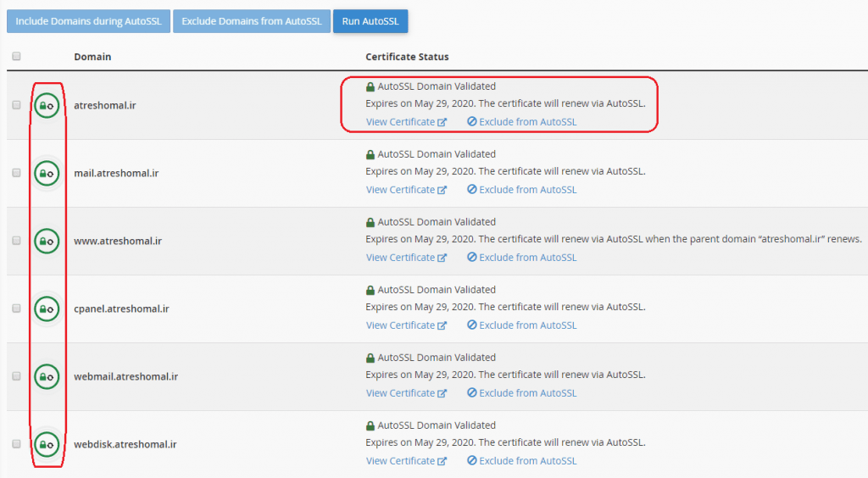Check the box for mail.atreshomal.ir row

pos(17,173)
